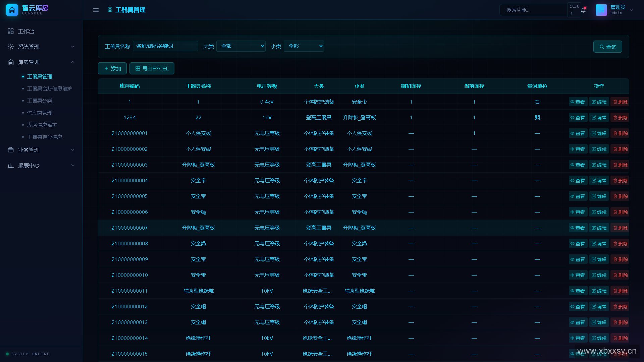Expand the 报表中心 menu
Viewport: 644px width, 362px height.
pyautogui.click(x=41, y=165)
